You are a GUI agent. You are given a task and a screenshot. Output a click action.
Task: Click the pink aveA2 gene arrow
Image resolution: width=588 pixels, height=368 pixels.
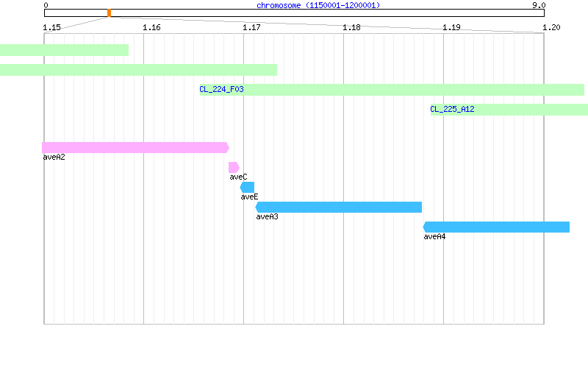click(x=135, y=148)
